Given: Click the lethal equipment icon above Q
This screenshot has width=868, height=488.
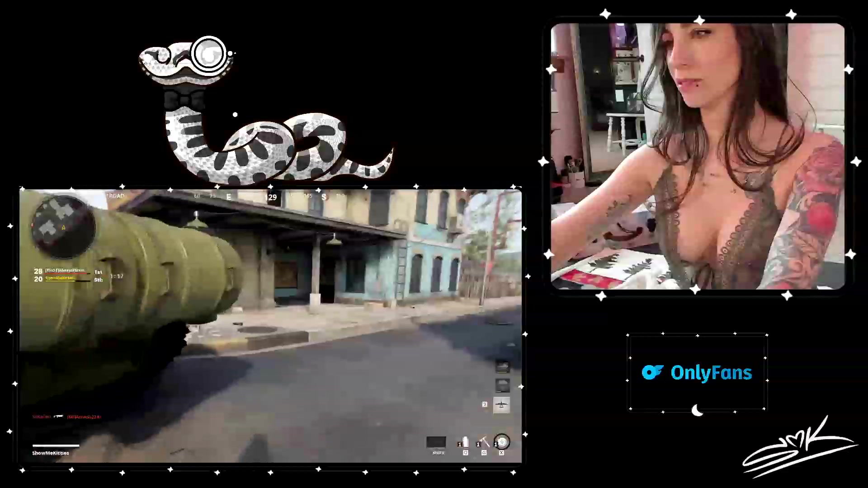Looking at the screenshot, I should coord(465,442).
